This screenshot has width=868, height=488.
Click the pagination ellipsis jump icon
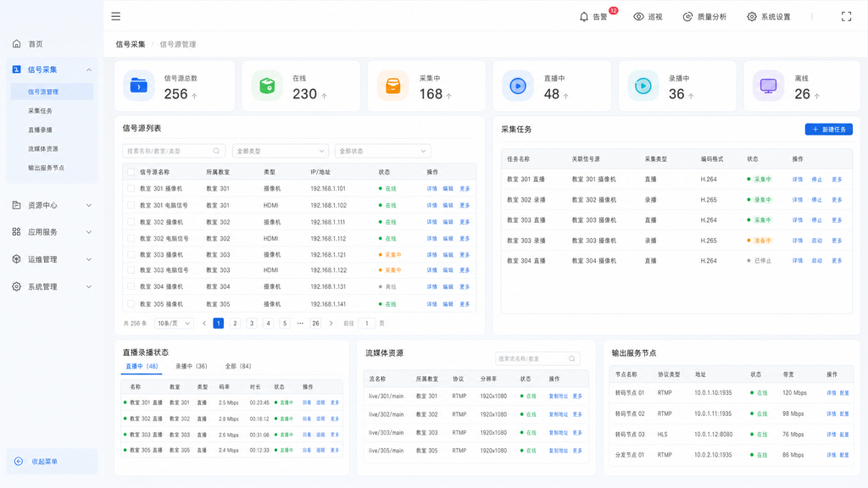click(x=300, y=323)
